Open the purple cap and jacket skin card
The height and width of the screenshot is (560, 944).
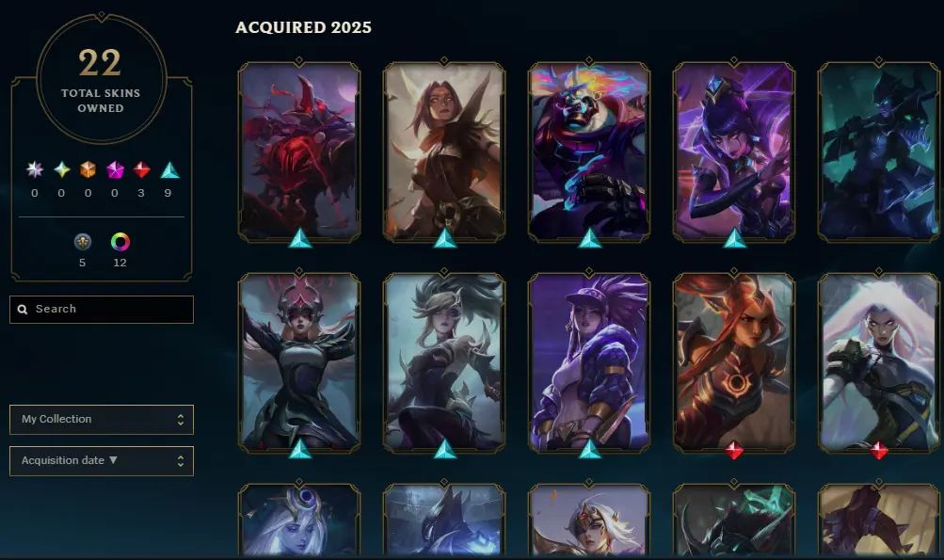[589, 362]
